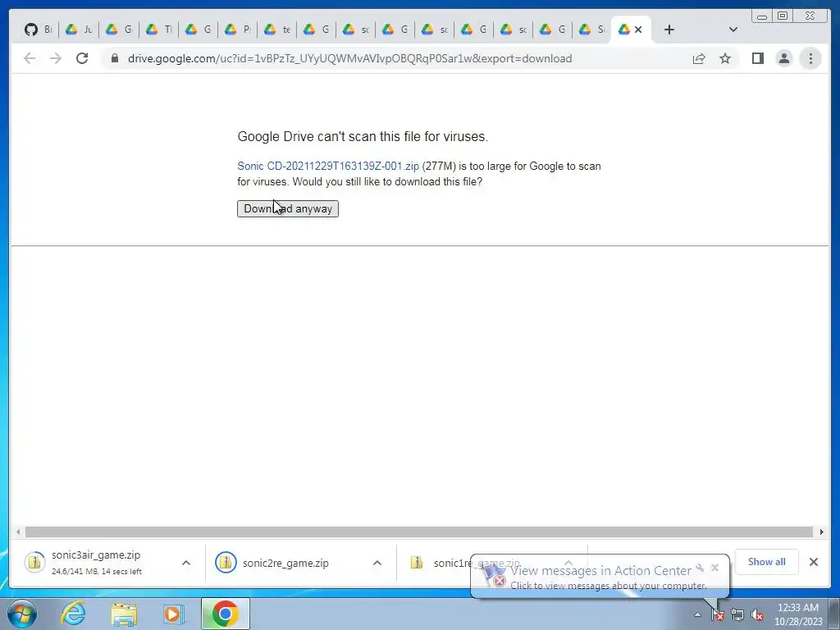Image resolution: width=840 pixels, height=630 pixels.
Task: Open Sonic CD zip file link
Action: [x=328, y=166]
